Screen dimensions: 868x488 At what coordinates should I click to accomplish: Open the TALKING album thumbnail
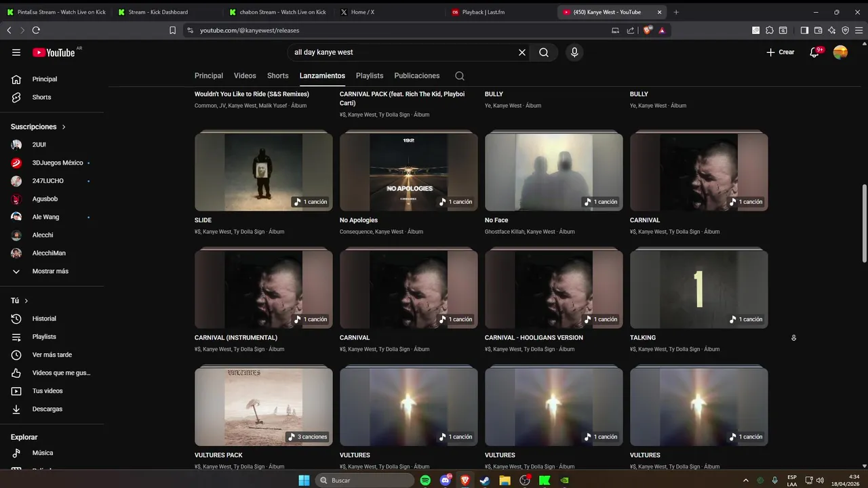coord(699,289)
